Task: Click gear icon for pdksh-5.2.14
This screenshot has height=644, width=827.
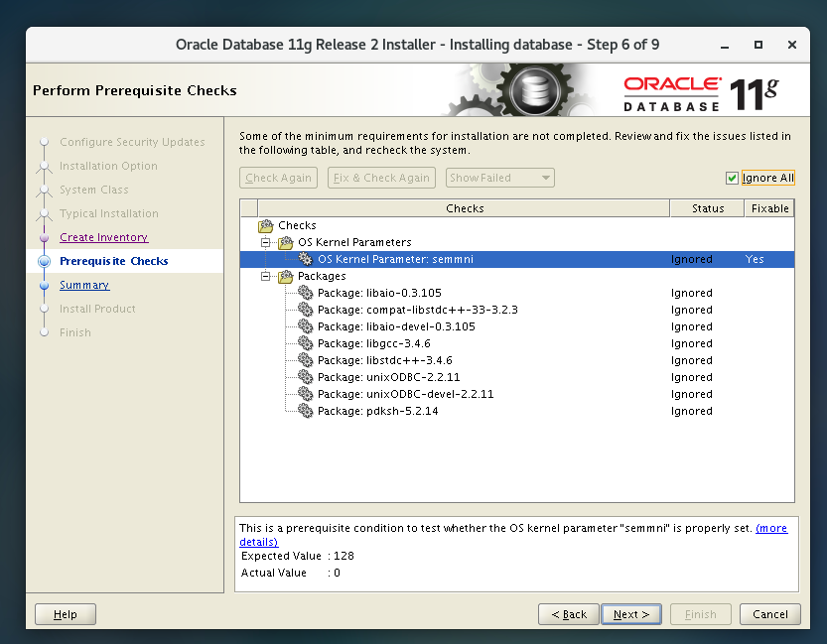Action: [x=306, y=411]
